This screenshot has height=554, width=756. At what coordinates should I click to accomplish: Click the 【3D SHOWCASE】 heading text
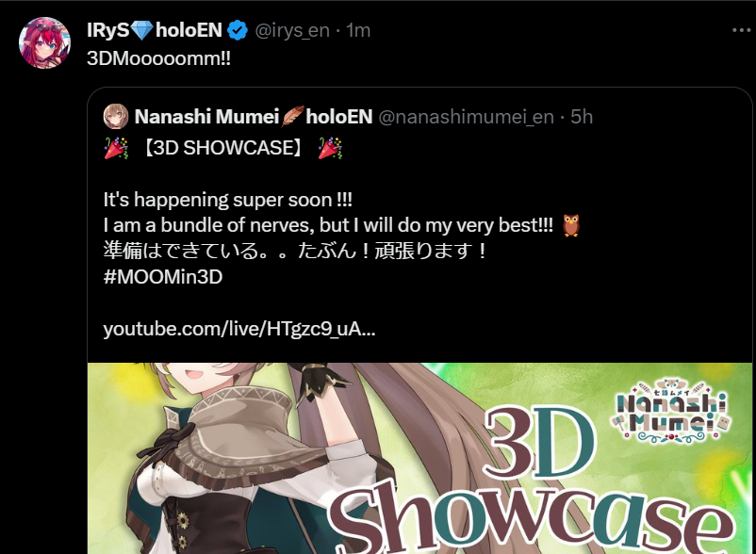coord(223,148)
